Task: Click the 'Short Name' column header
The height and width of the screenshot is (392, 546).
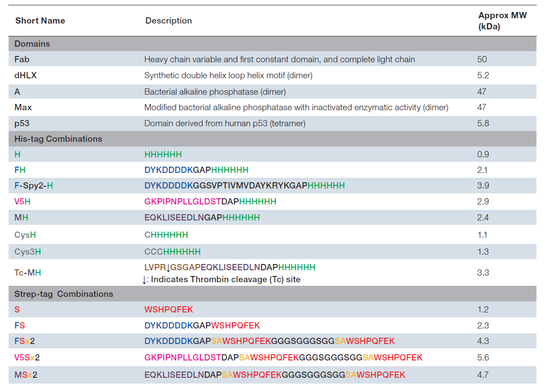Action: [x=40, y=21]
